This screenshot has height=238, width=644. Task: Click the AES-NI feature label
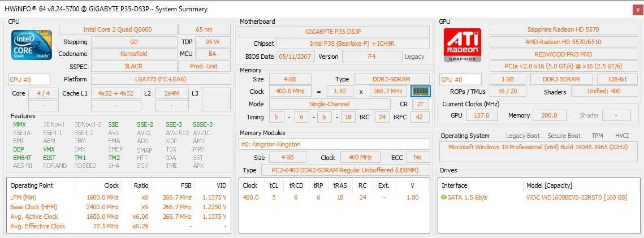click(23, 166)
